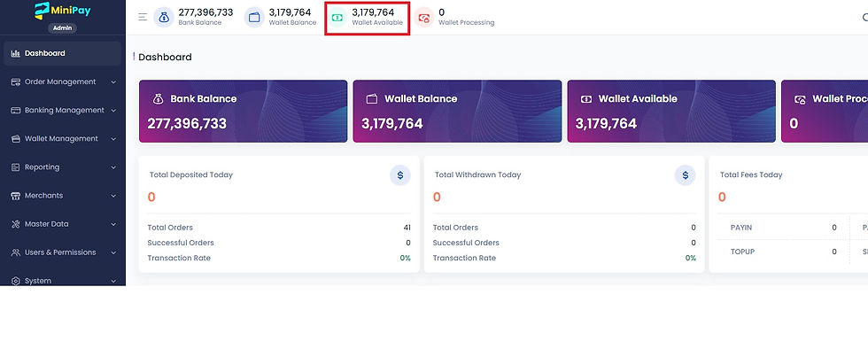868x341 pixels.
Task: Click the 277,396,733 value in the header
Action: (x=205, y=12)
